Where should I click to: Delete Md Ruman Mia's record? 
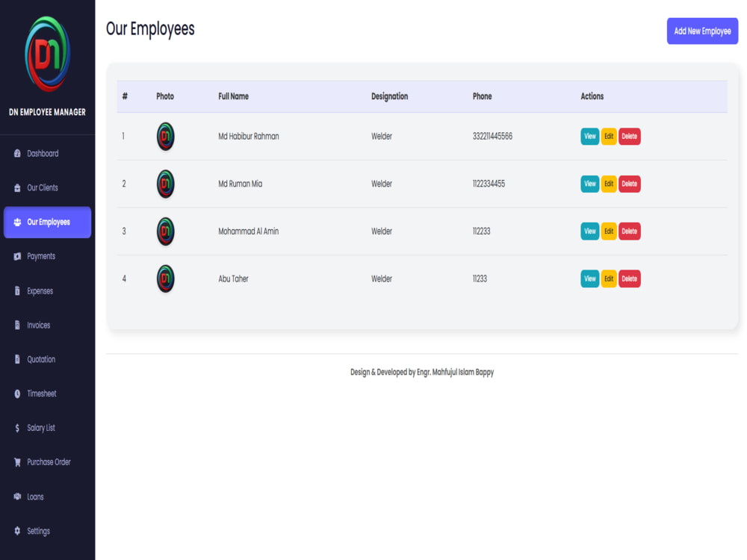coord(629,184)
